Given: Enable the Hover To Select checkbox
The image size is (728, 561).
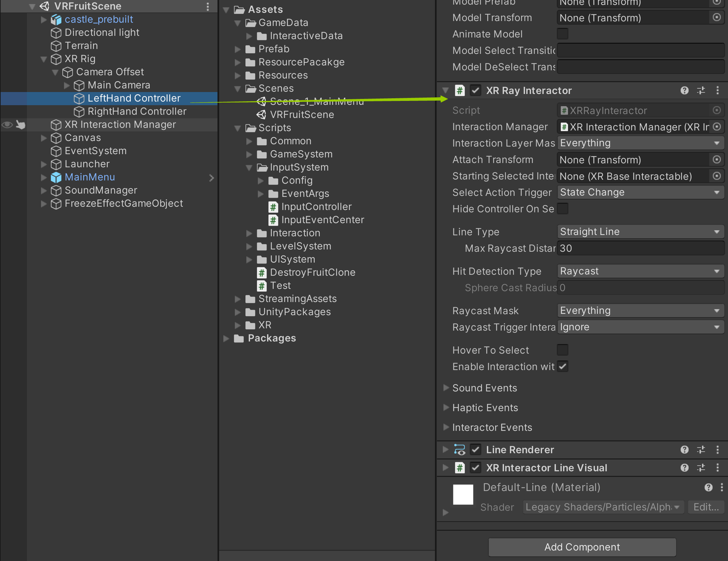Looking at the screenshot, I should (562, 350).
